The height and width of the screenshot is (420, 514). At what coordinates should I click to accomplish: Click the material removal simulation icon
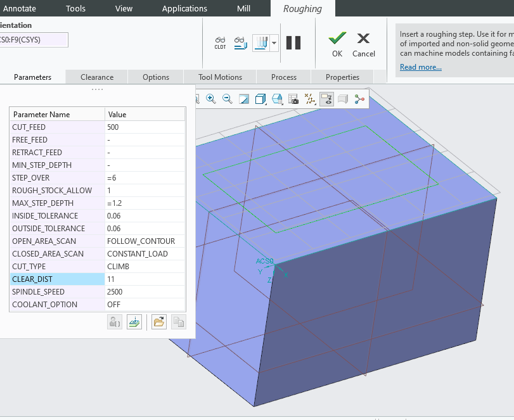click(x=261, y=43)
